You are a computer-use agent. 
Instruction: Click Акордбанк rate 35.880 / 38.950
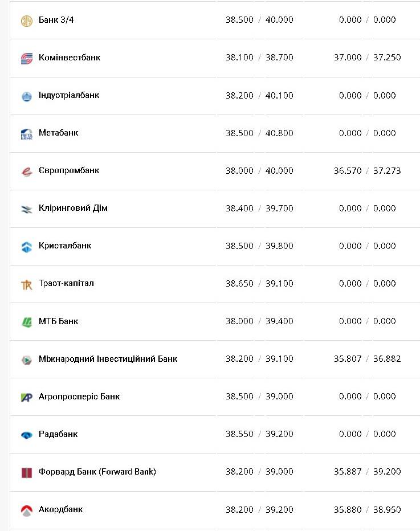pos(367,509)
